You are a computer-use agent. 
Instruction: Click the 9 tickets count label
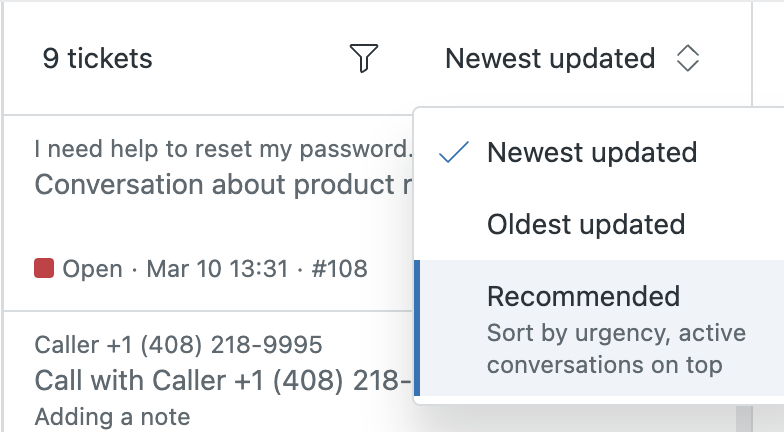click(x=97, y=59)
